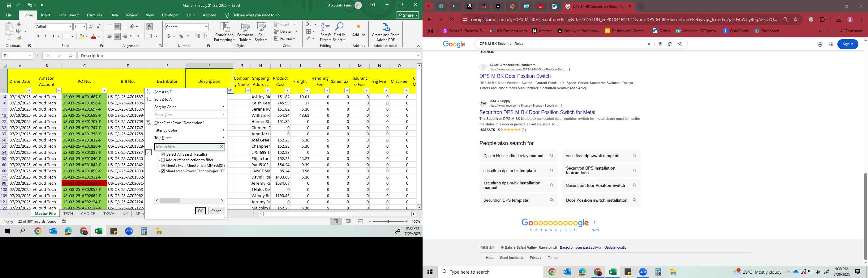Click the Excel Share button
Screen dimensions: 868x278
tap(408, 15)
